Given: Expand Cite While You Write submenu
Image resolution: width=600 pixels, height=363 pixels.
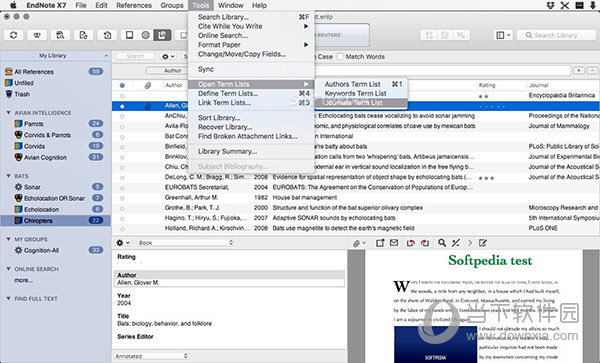Looking at the screenshot, I should pos(251,26).
